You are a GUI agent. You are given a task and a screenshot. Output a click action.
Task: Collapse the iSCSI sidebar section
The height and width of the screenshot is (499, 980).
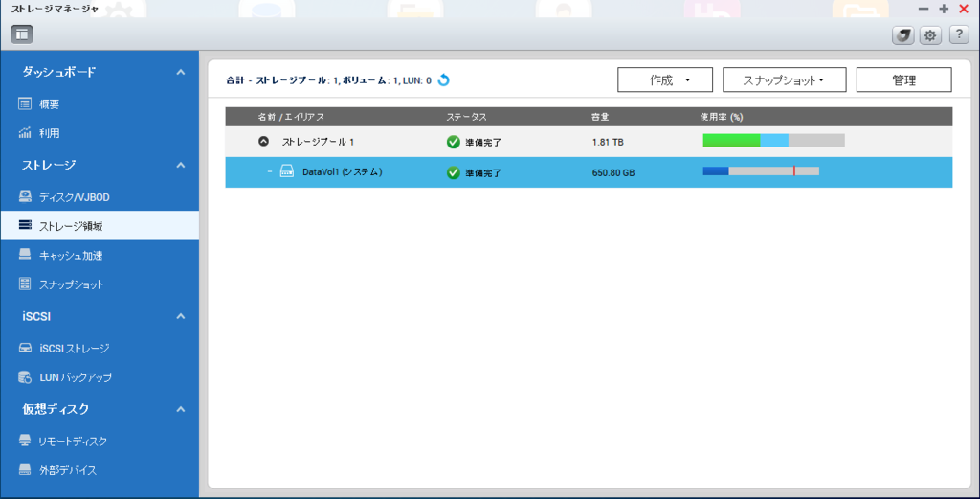point(181,316)
